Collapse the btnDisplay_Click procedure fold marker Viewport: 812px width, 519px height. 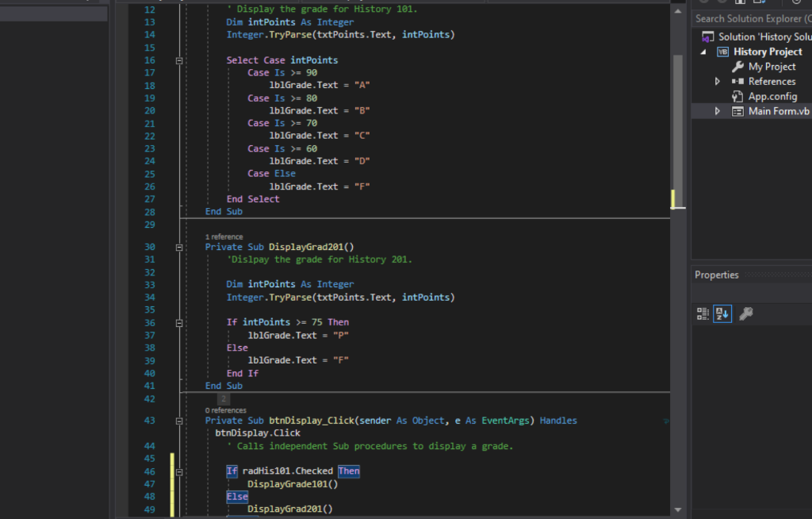pos(179,420)
